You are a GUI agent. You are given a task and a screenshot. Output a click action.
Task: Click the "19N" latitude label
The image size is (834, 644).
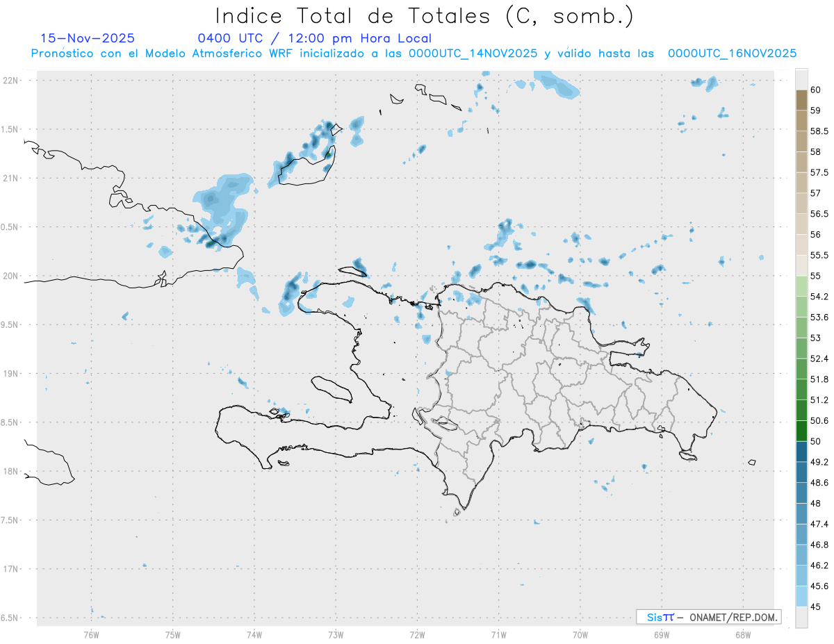[12, 374]
